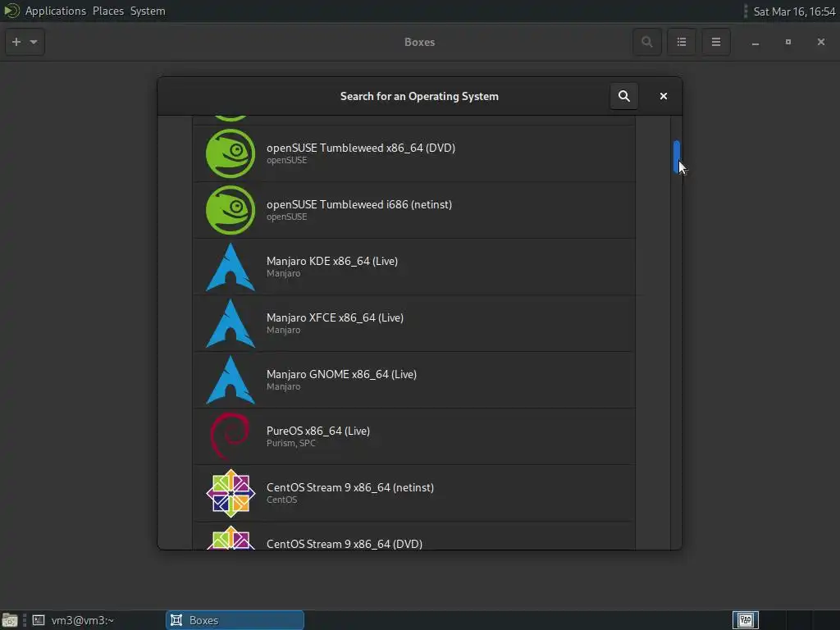840x630 pixels.
Task: Open the dropdown arrow next to plus button
Action: [34, 42]
